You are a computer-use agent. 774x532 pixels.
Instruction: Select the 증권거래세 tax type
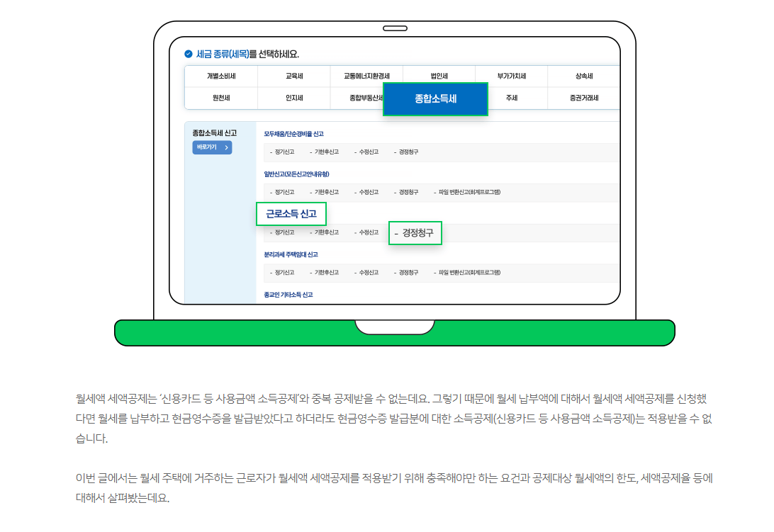(584, 99)
